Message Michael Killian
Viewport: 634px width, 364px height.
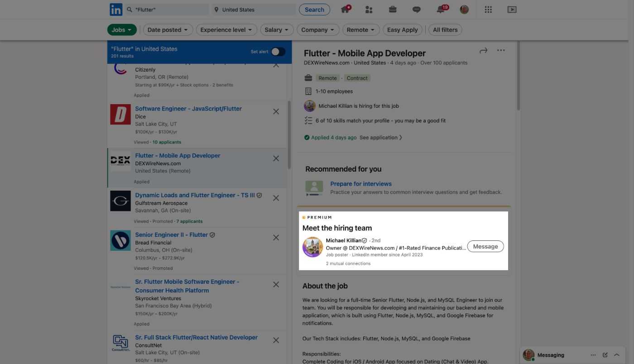tap(485, 246)
